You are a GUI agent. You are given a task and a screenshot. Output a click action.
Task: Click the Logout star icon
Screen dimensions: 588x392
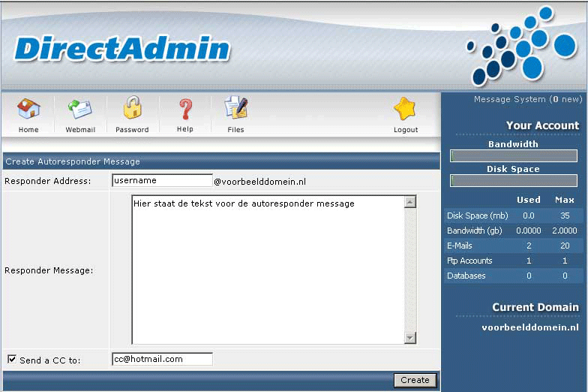[405, 109]
